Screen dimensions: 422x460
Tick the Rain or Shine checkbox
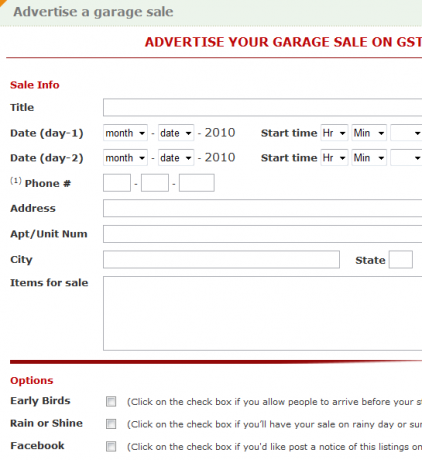(x=111, y=424)
